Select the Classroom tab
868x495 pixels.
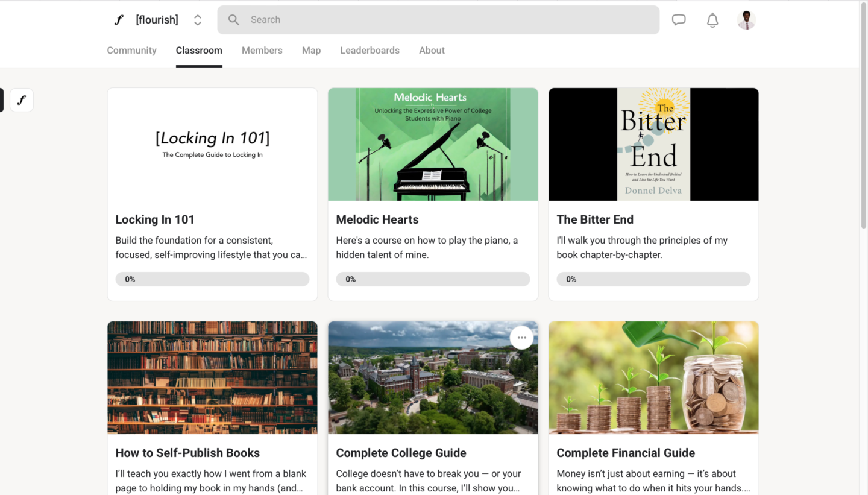199,51
